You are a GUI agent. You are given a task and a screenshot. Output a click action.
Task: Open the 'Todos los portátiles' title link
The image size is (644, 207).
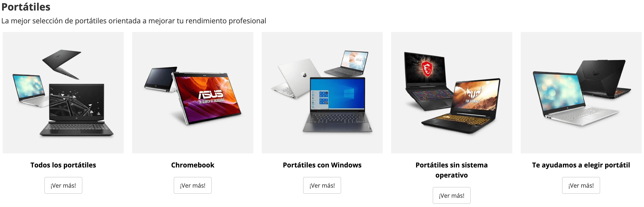tap(63, 165)
